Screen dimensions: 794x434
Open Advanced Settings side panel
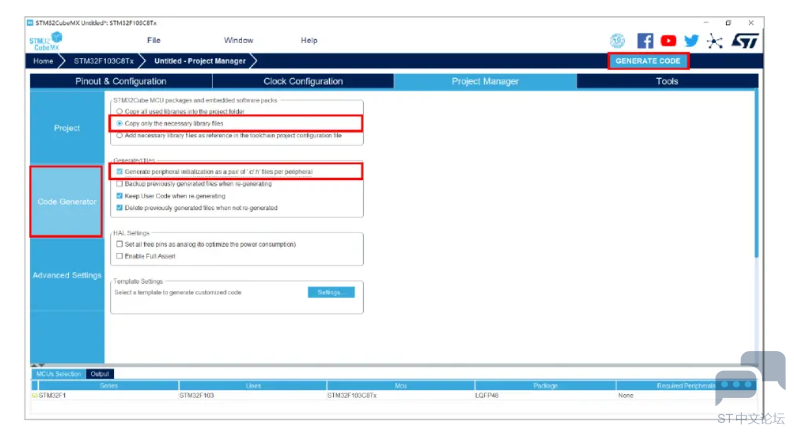67,275
